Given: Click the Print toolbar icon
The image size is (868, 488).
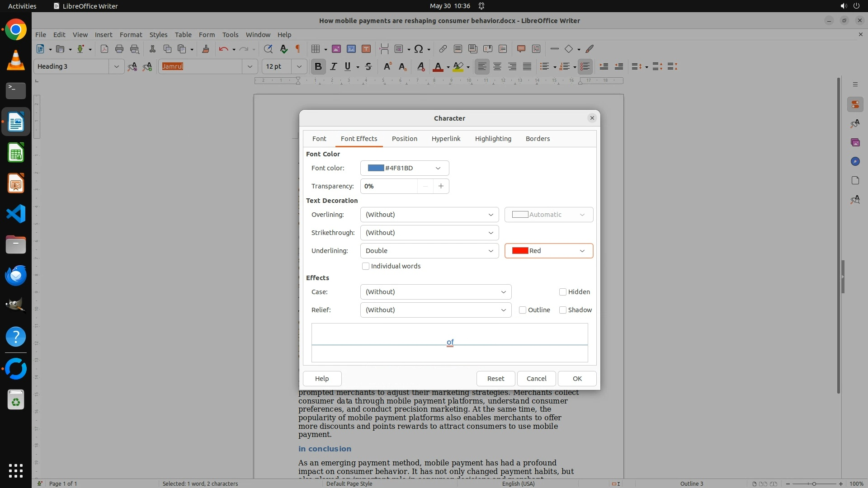Looking at the screenshot, I should click(119, 49).
